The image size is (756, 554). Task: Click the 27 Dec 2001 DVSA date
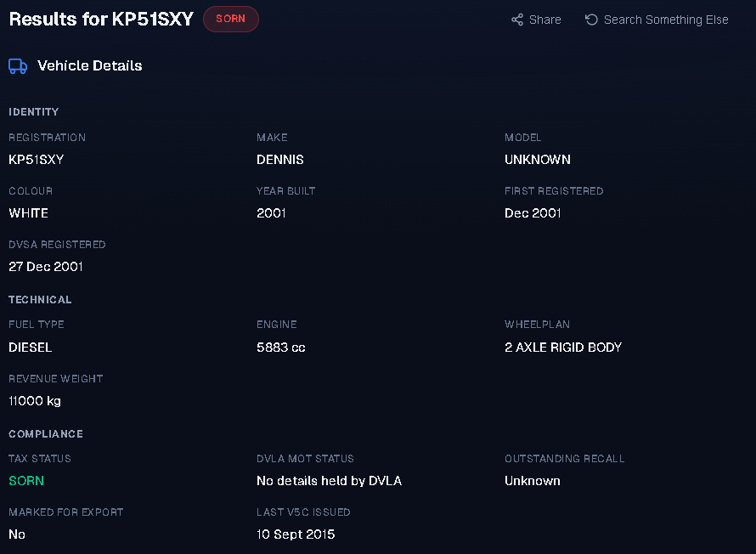click(x=46, y=267)
